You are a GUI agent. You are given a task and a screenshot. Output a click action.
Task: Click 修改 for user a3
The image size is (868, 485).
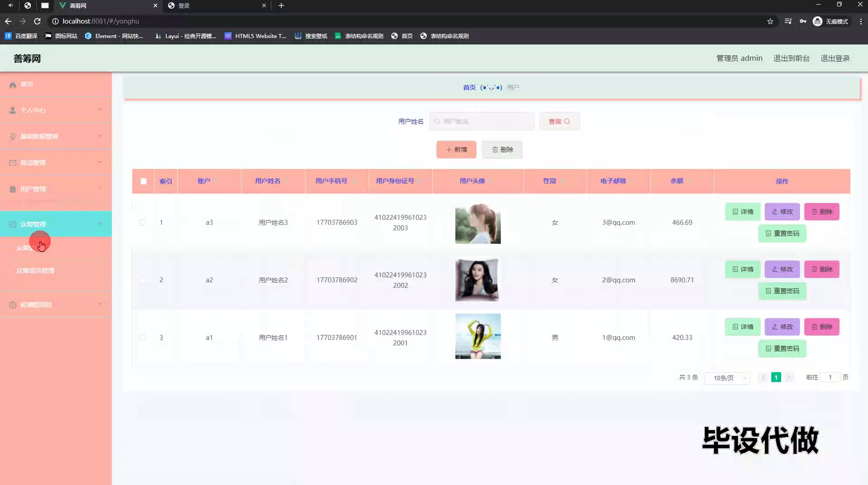[782, 212]
